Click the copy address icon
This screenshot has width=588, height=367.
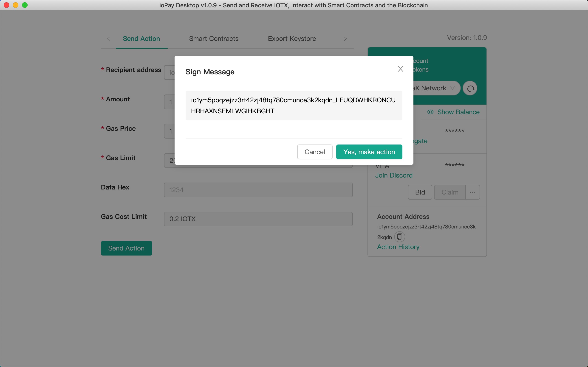399,236
